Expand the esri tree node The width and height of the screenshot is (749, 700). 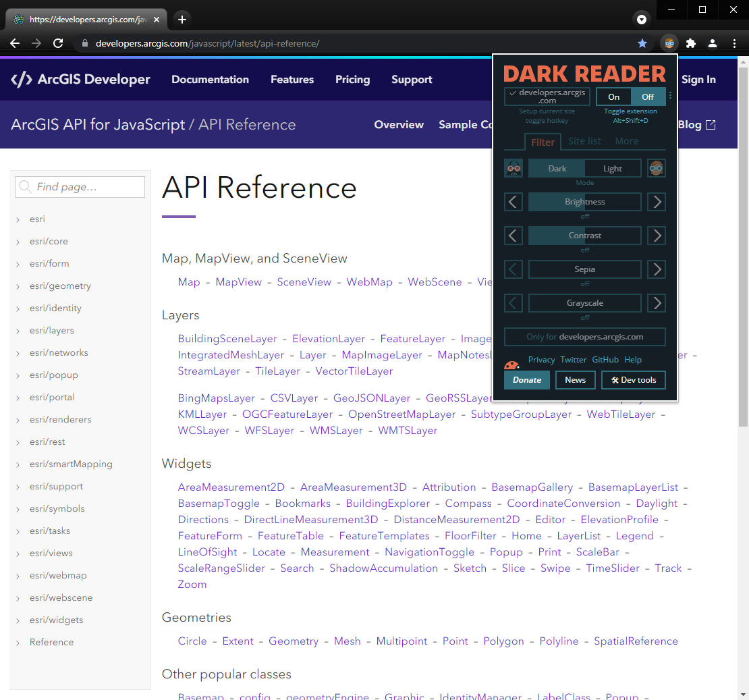18,220
